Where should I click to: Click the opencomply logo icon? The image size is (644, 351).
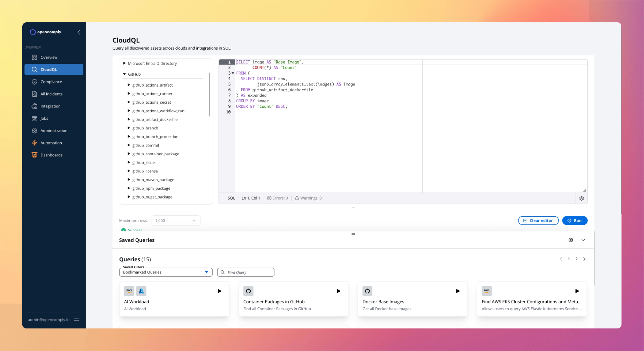[32, 32]
